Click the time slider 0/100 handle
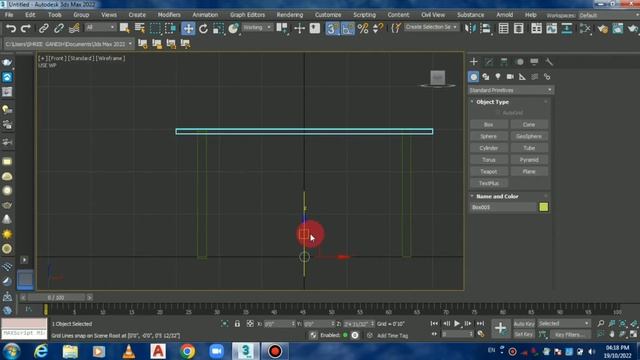Screen dimensions: 640x360 tap(56, 298)
